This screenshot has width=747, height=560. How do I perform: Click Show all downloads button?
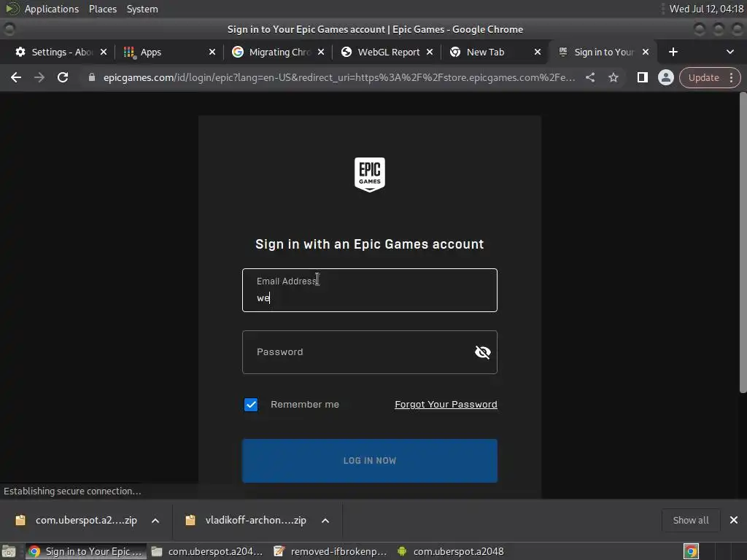point(690,521)
